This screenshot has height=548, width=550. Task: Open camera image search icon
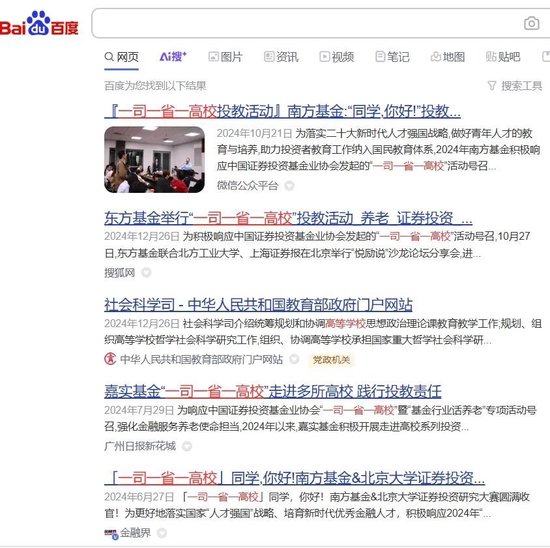pos(531,24)
